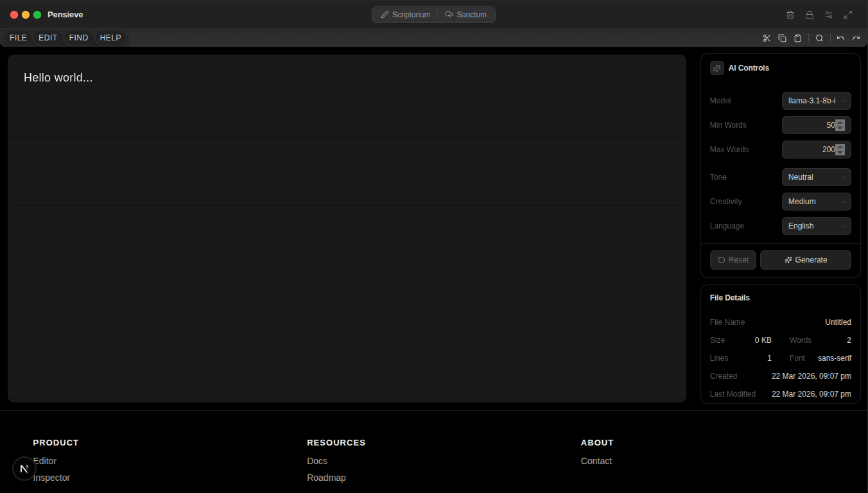The image size is (868, 493).
Task: Click the trash delete icon in title bar
Action: (790, 15)
